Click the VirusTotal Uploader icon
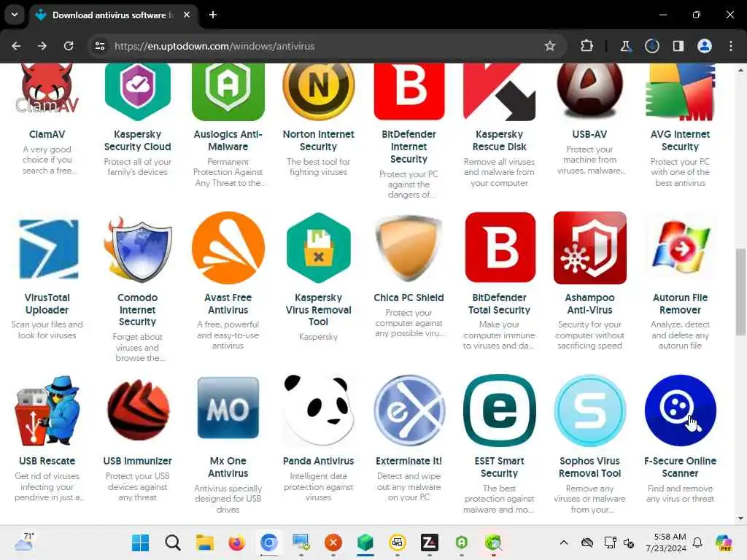The height and width of the screenshot is (560, 747). click(47, 248)
